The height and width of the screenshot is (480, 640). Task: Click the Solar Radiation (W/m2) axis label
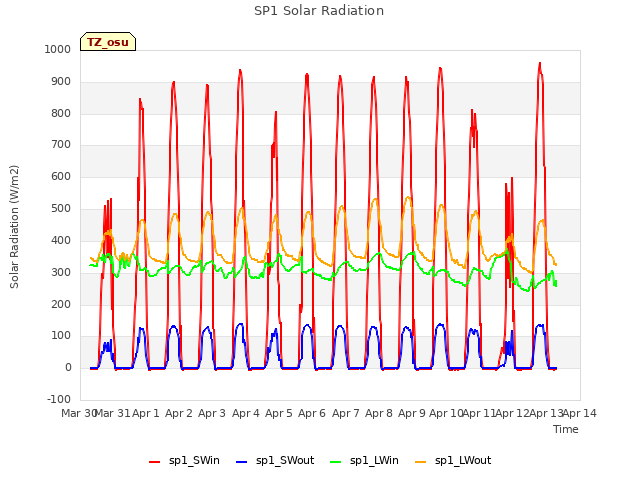click(x=14, y=227)
